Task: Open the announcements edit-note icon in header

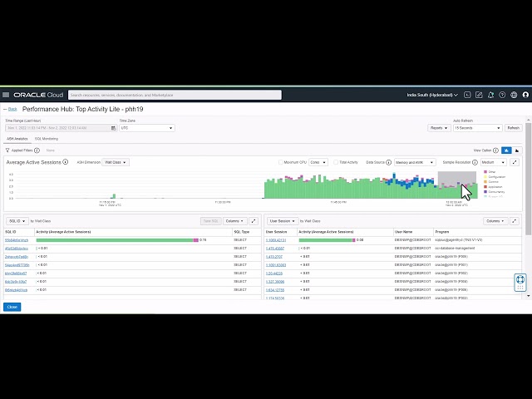Action: point(479,95)
